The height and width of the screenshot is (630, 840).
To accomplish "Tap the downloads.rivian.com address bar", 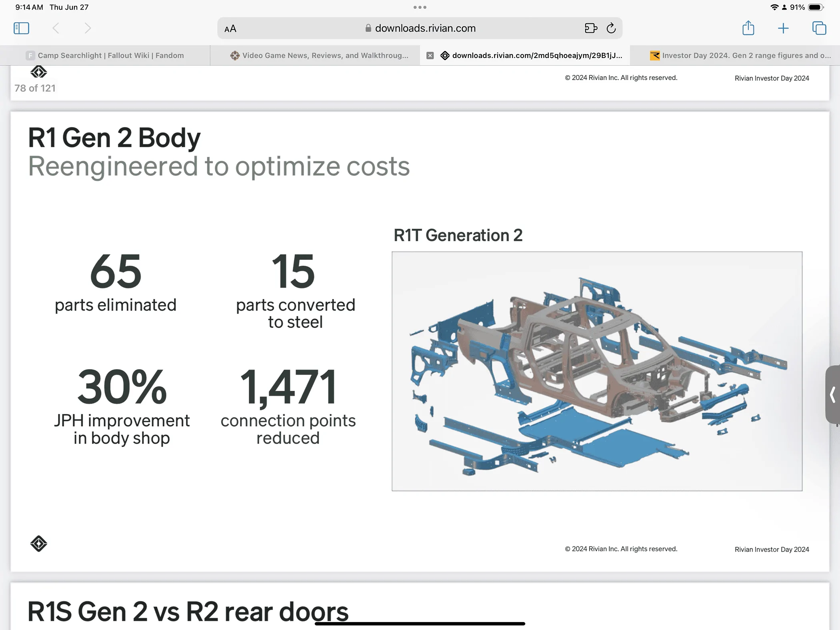I will (x=420, y=28).
